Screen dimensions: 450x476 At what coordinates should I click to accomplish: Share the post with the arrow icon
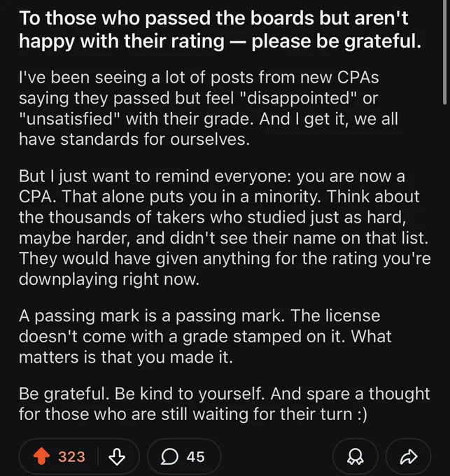coord(409,456)
